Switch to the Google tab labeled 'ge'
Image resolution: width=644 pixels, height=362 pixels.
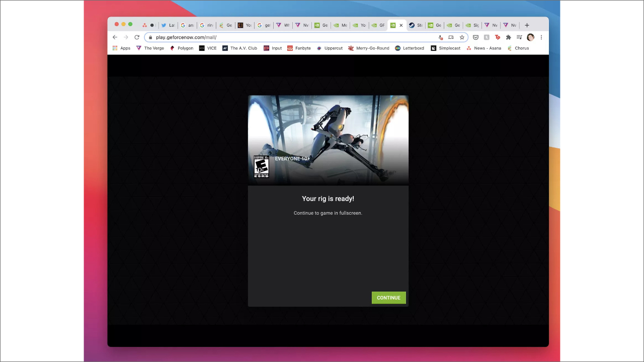tap(263, 25)
